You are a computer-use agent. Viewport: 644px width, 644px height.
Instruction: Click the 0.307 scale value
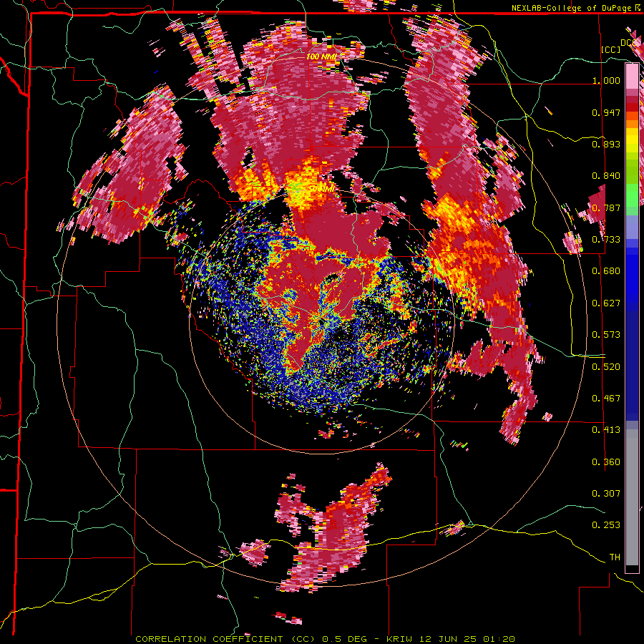coord(606,494)
